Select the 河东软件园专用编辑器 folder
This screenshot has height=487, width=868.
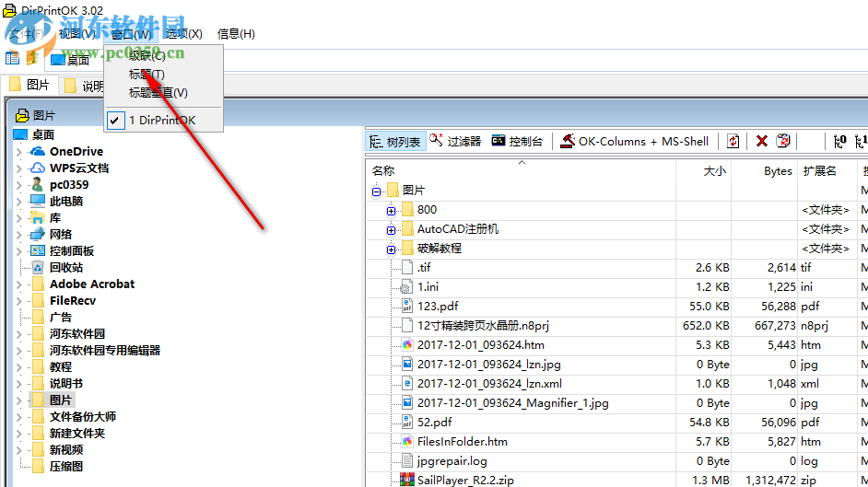(x=105, y=351)
